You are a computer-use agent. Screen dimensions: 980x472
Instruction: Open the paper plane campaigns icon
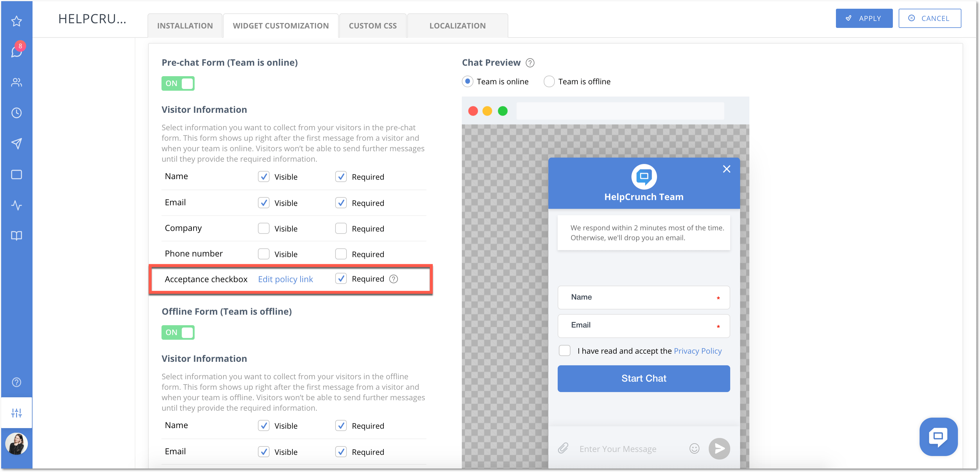(16, 144)
